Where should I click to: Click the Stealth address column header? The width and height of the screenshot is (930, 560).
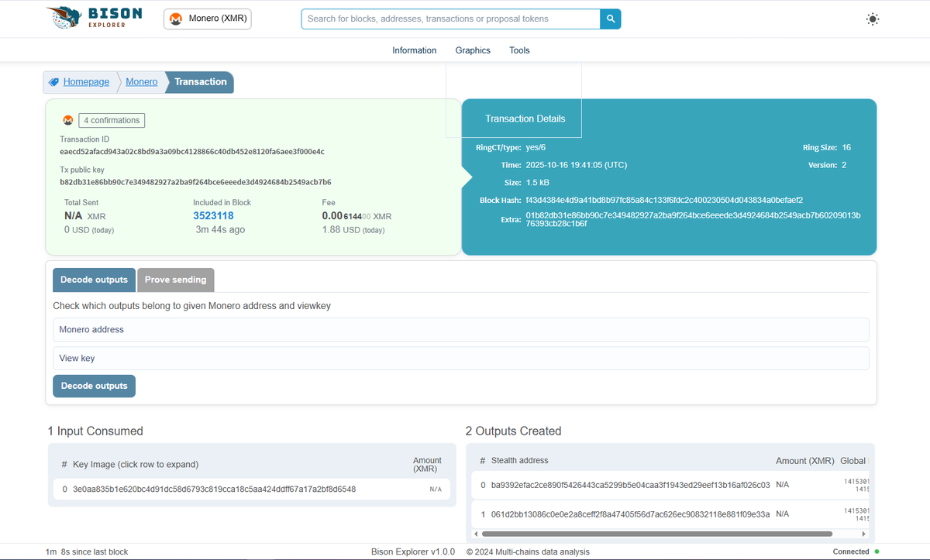coord(519,461)
